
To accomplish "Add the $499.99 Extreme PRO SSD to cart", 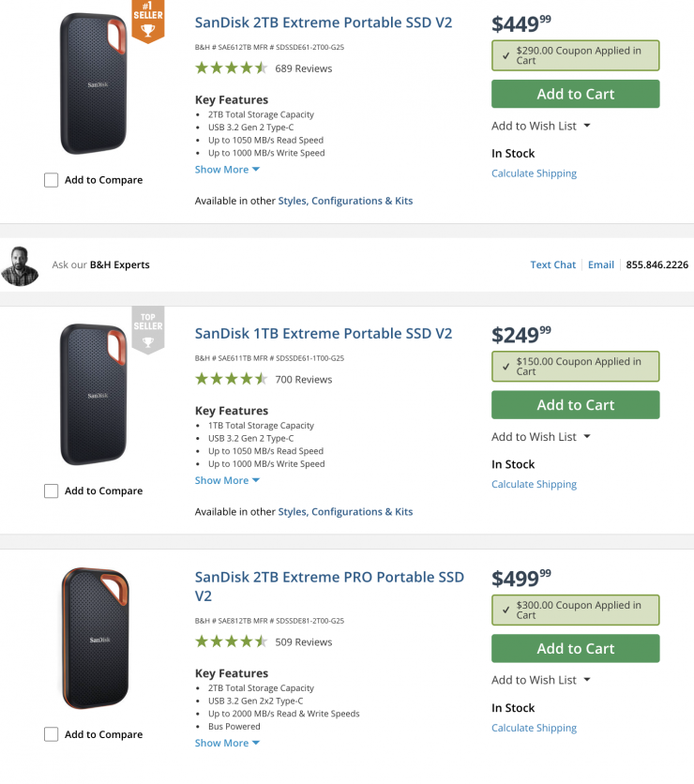I will (x=575, y=649).
